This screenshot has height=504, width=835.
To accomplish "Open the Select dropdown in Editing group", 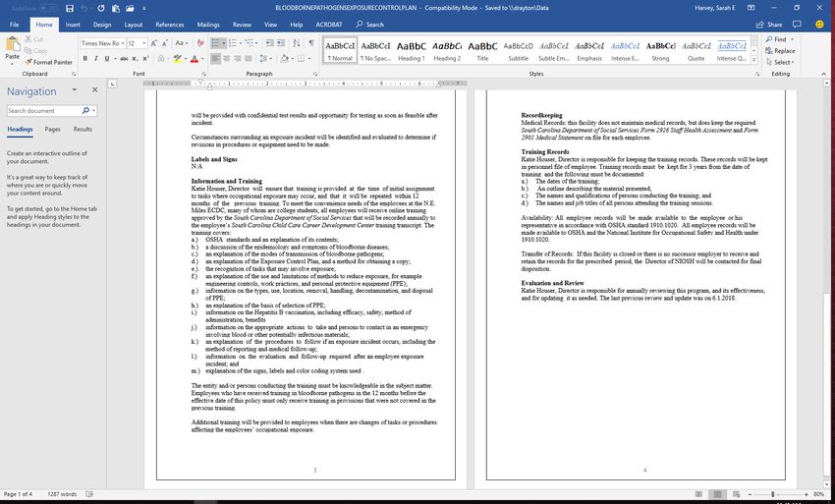I will click(783, 62).
